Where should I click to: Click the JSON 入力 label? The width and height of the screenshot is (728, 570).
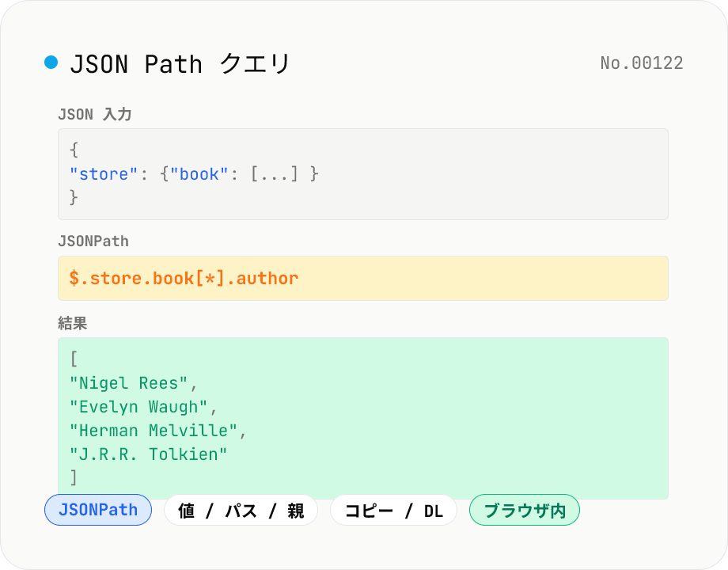click(x=95, y=114)
